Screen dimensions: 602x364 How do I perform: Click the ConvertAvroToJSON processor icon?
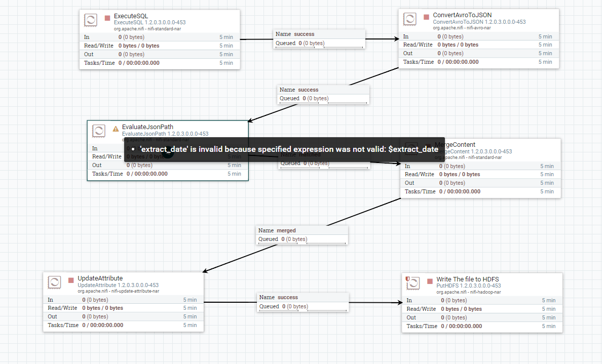pyautogui.click(x=409, y=19)
